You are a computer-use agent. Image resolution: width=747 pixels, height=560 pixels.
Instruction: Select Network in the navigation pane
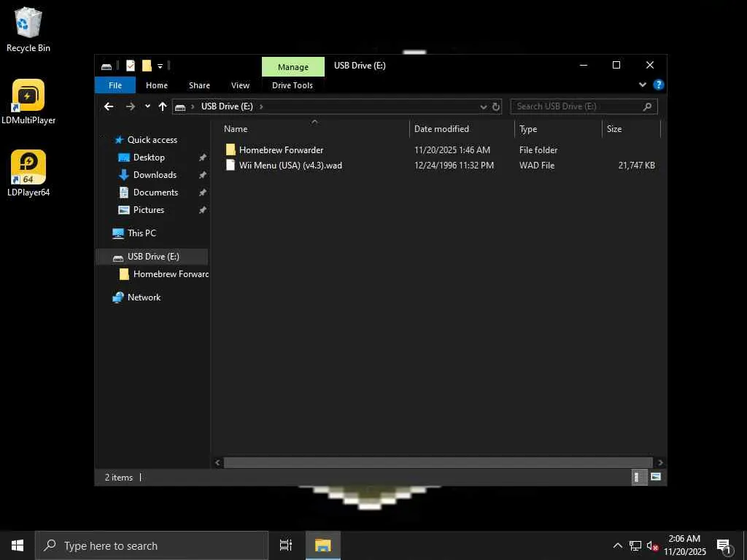point(144,297)
